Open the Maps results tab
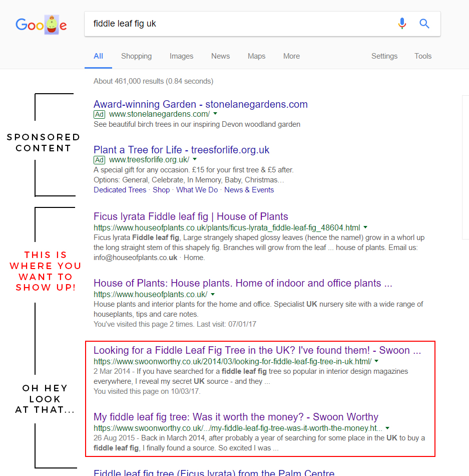Viewport: 469px width, 476px height. [x=256, y=56]
